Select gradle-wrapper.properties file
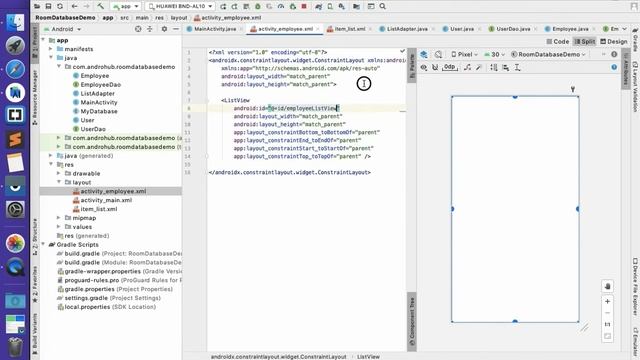This screenshot has height=360, width=640. pyautogui.click(x=102, y=271)
